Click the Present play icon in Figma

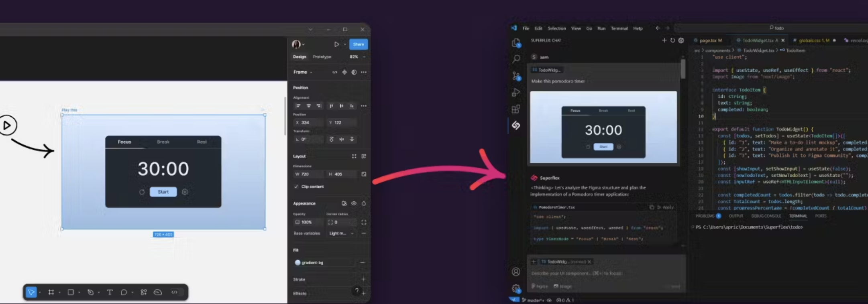[336, 45]
